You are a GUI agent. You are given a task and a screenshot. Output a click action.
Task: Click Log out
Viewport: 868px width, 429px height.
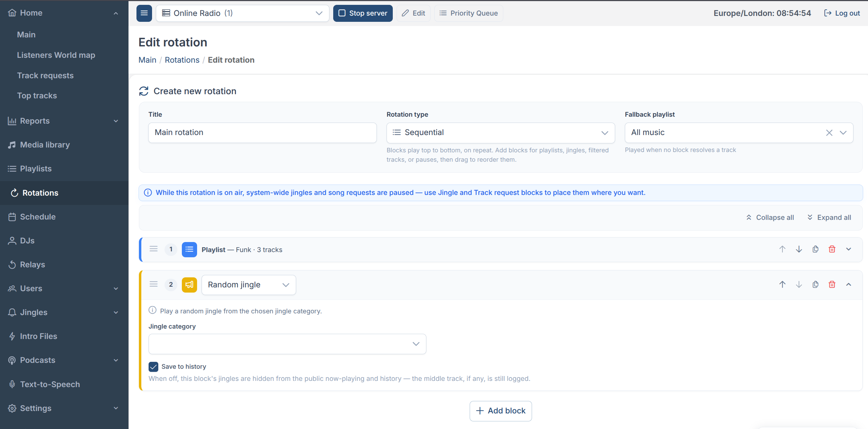coord(842,13)
